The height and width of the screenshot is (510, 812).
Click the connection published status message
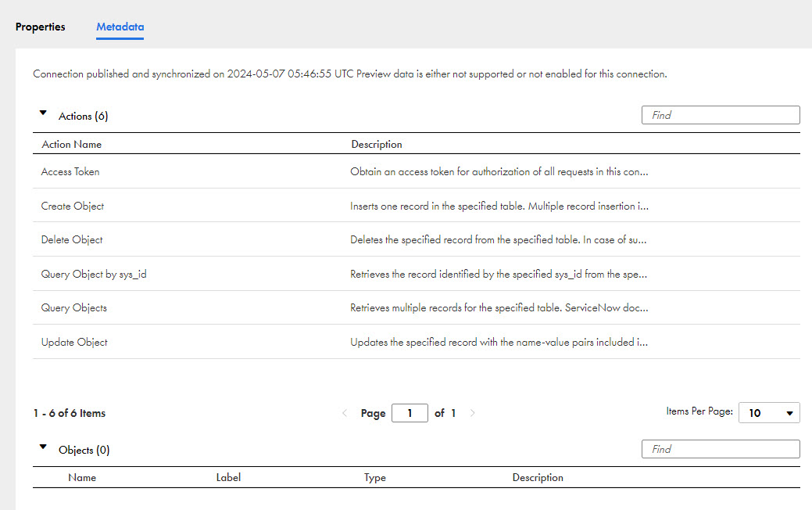click(350, 74)
